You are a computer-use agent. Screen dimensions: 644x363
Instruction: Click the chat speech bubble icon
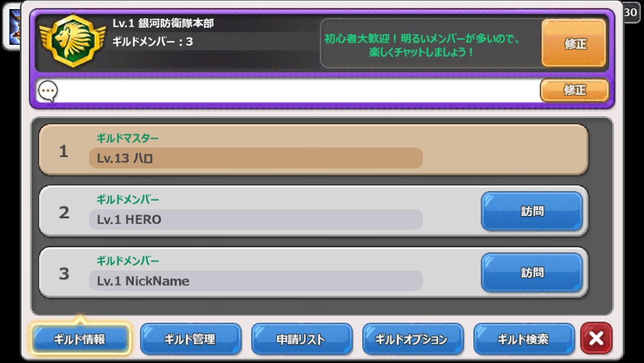coord(48,90)
